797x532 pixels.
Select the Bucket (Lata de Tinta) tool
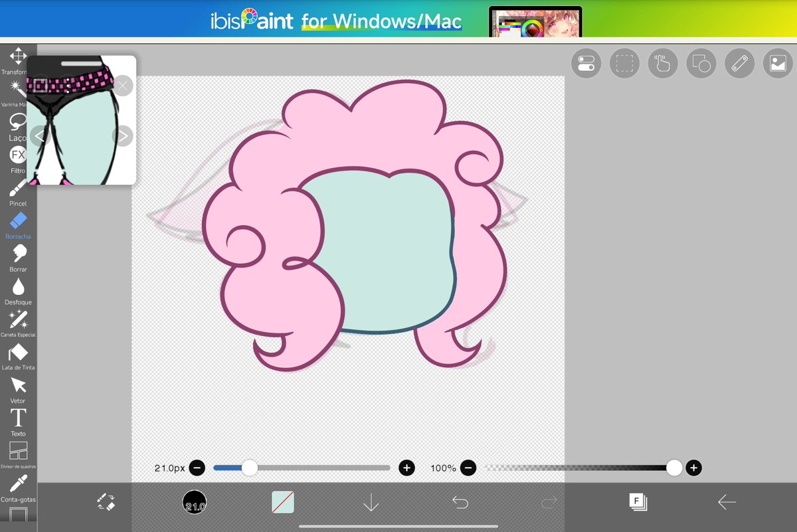[18, 356]
